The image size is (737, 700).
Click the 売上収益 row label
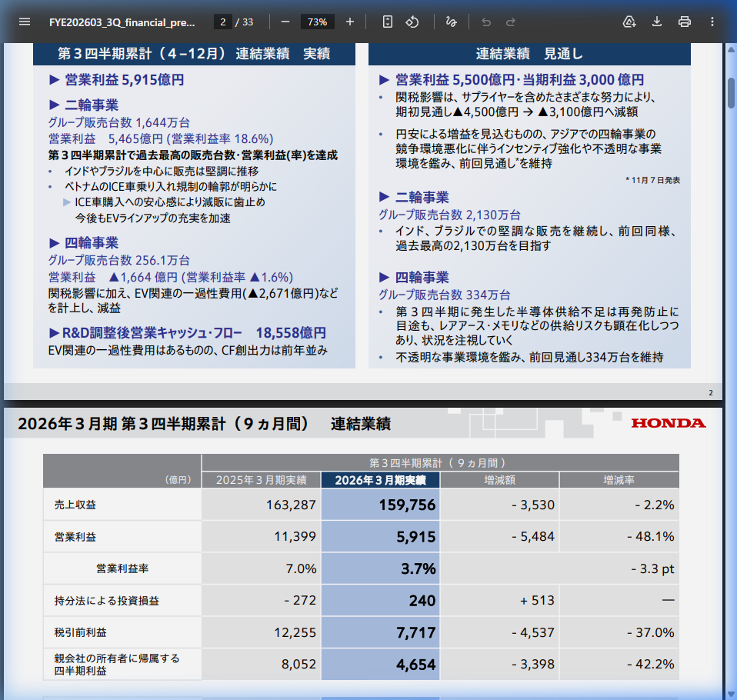tap(75, 505)
